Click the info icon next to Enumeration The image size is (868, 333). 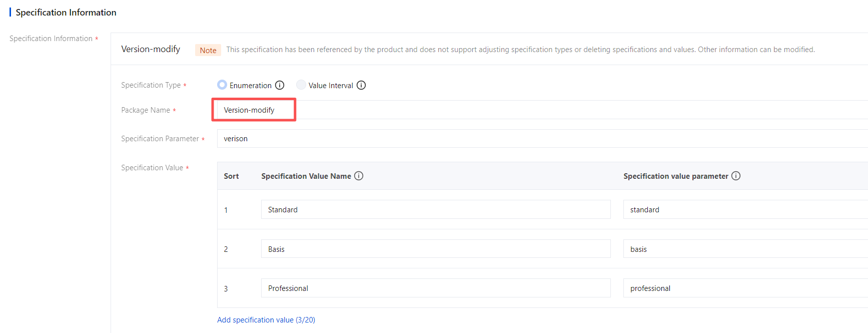point(280,85)
